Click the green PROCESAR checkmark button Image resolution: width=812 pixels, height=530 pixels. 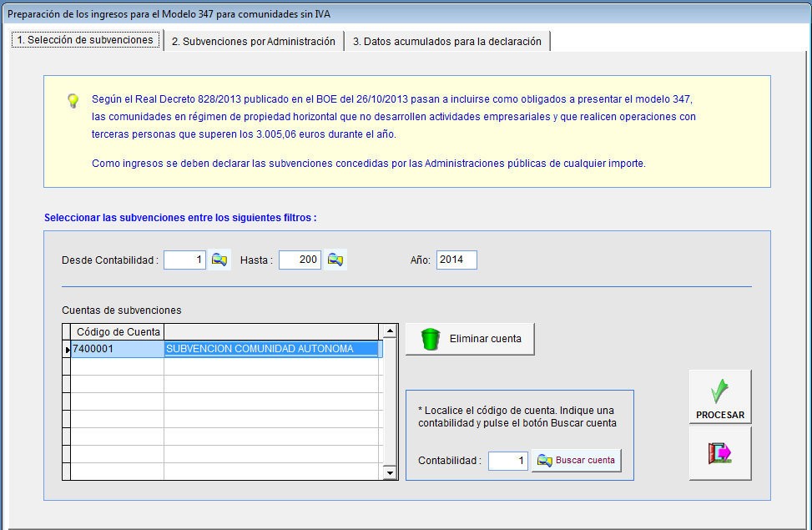719,397
